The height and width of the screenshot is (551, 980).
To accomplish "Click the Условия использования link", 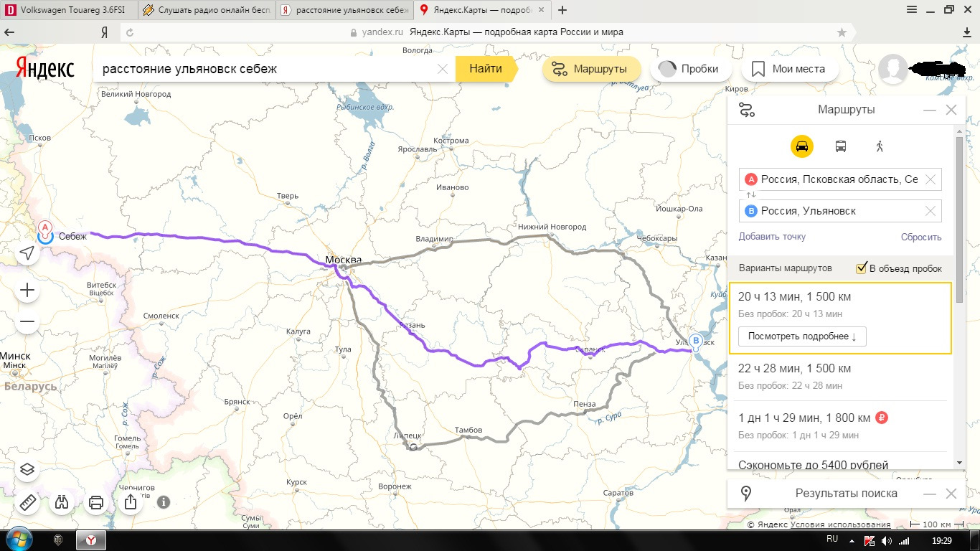I will pyautogui.click(x=841, y=525).
